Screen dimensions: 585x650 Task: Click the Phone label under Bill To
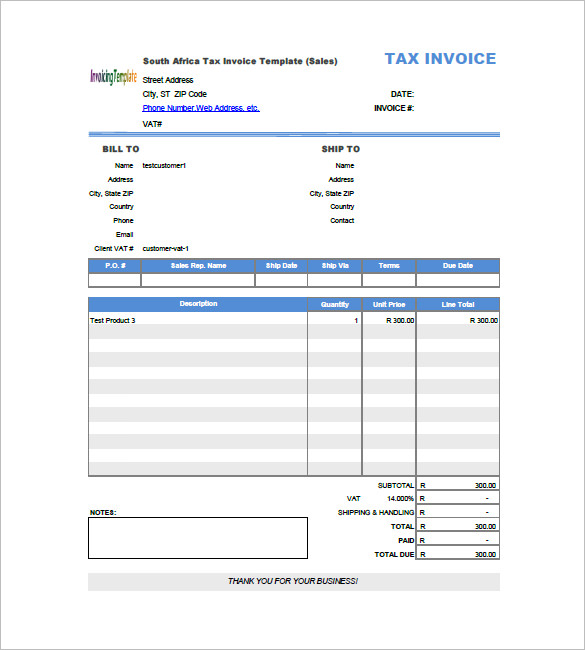pyautogui.click(x=123, y=221)
